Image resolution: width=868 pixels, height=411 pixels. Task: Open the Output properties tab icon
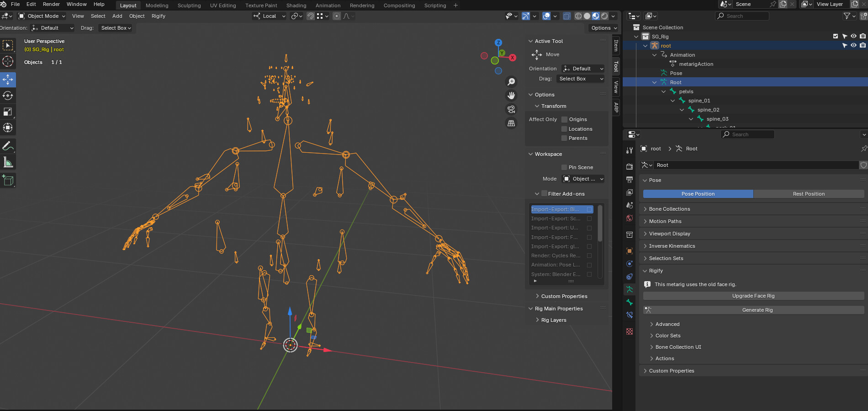630,179
